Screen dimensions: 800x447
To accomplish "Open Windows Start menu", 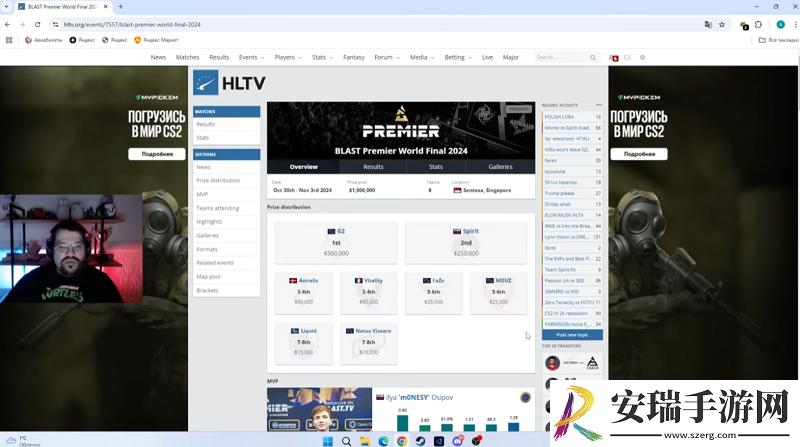I will pos(328,441).
